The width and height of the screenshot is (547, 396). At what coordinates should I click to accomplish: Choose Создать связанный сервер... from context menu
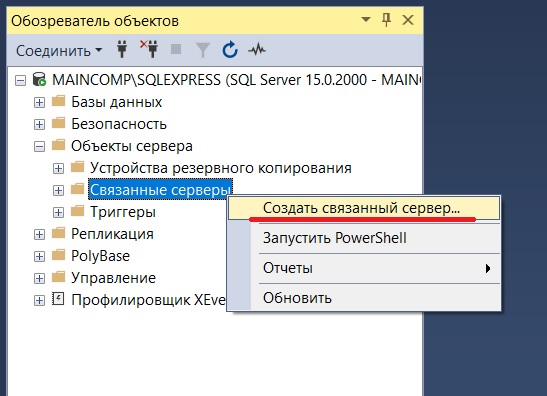(364, 208)
